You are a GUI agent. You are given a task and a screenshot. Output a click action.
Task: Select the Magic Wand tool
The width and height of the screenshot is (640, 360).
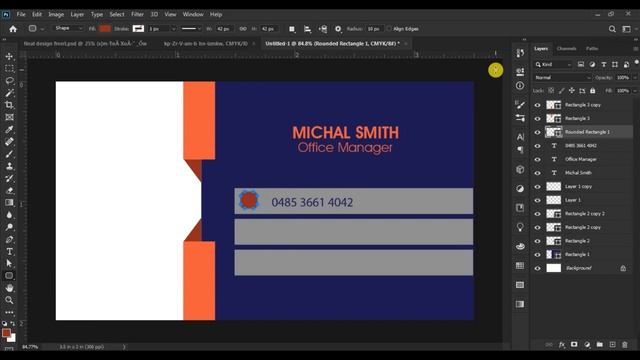click(9, 93)
